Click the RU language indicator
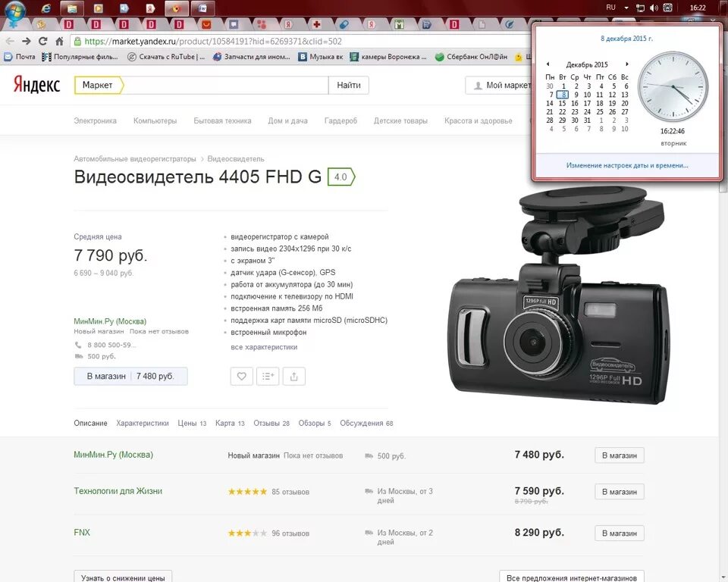The height and width of the screenshot is (582, 728). pos(611,8)
